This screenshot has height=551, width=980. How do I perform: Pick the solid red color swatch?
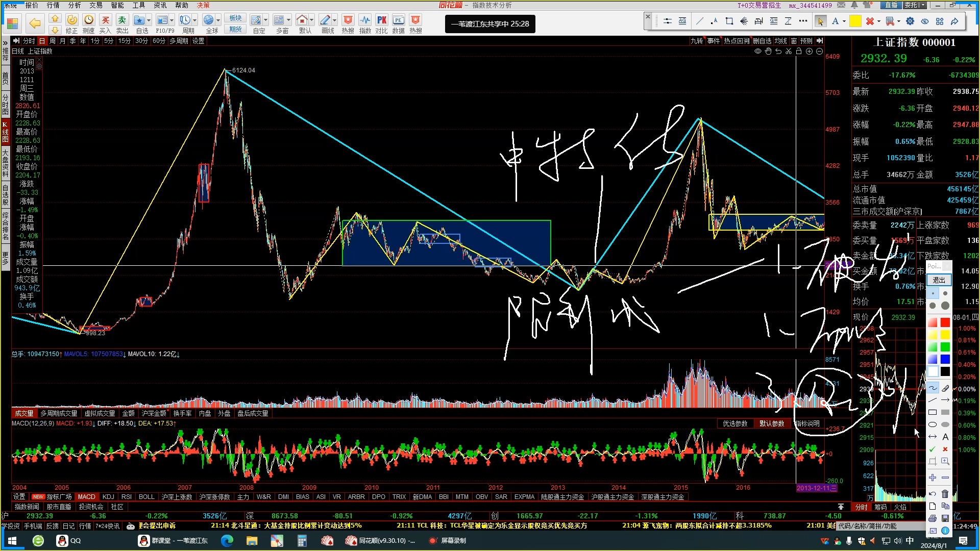[x=945, y=322]
